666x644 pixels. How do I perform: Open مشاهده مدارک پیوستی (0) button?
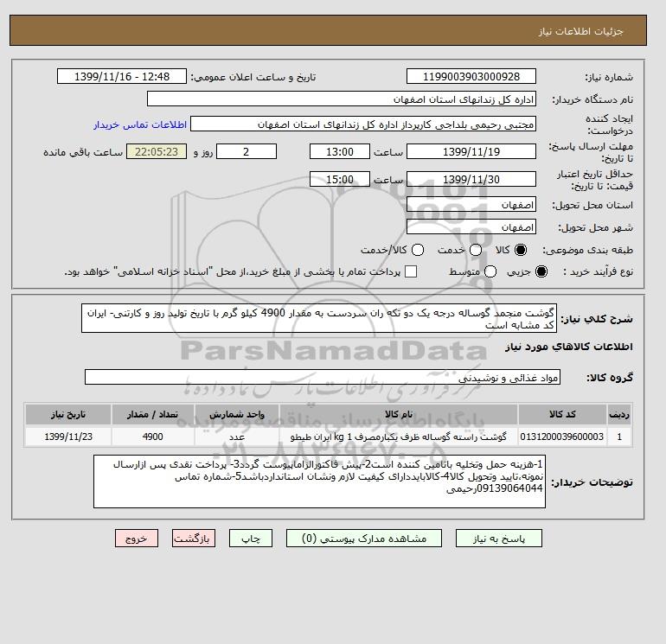point(364,539)
